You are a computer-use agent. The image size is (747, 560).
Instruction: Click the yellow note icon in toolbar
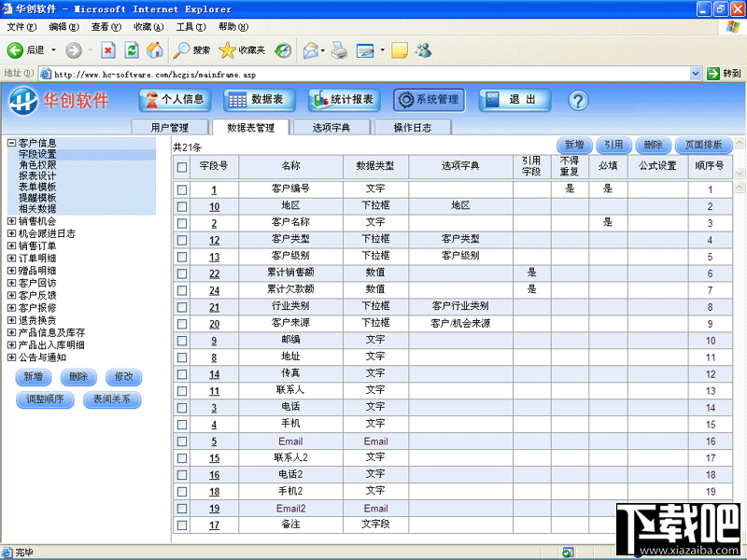click(x=400, y=50)
